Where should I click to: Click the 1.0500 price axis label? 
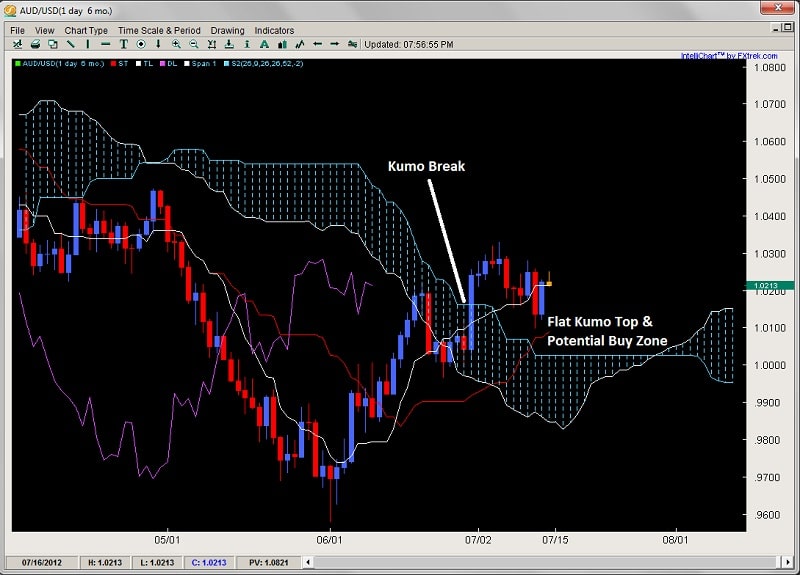click(x=770, y=179)
